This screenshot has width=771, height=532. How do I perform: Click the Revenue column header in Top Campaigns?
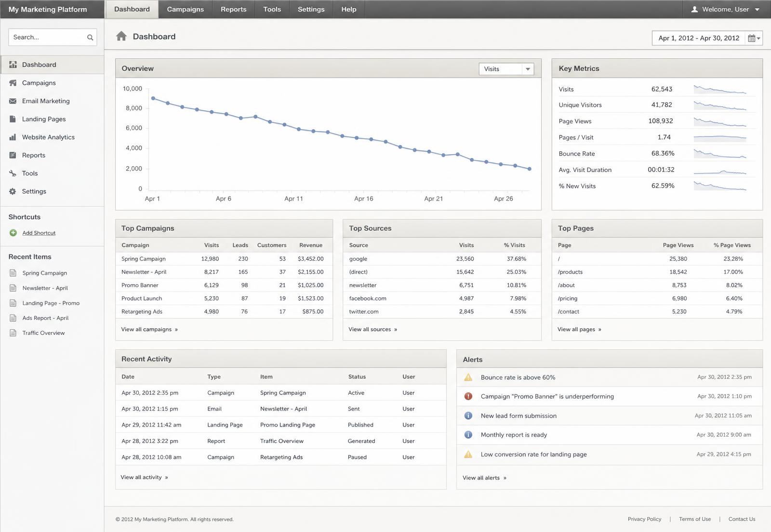[311, 245]
